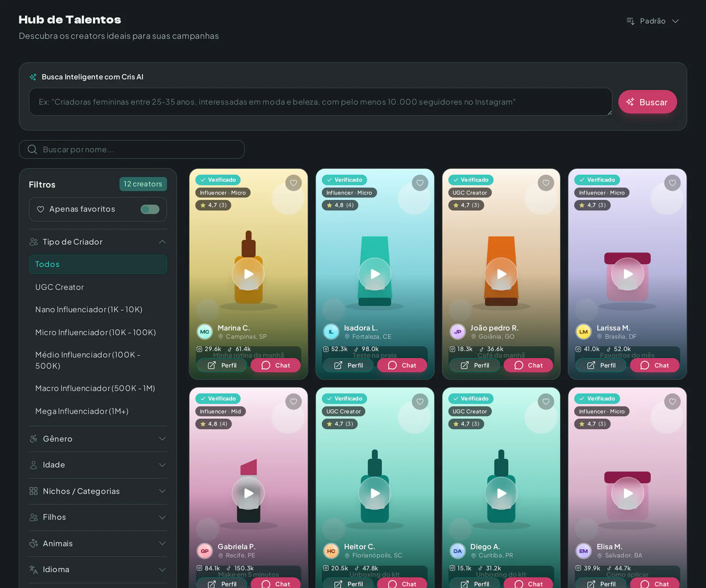This screenshot has width=706, height=588.
Task: Favorite Heitor C. with the heart icon
Action: (x=420, y=402)
